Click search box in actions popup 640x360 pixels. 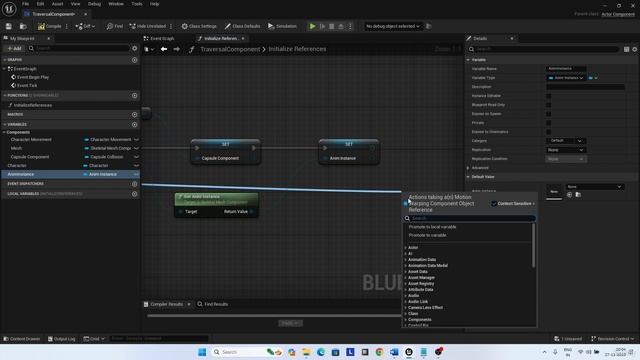point(469,218)
